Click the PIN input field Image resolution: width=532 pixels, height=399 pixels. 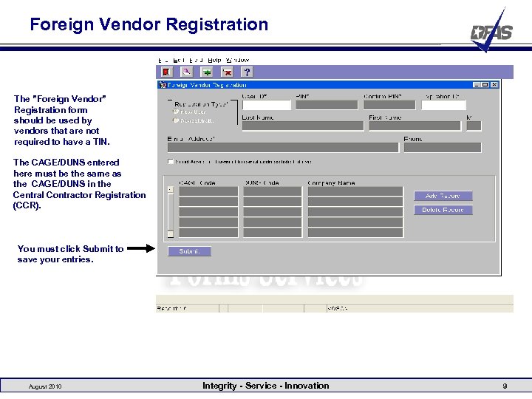coord(327,105)
